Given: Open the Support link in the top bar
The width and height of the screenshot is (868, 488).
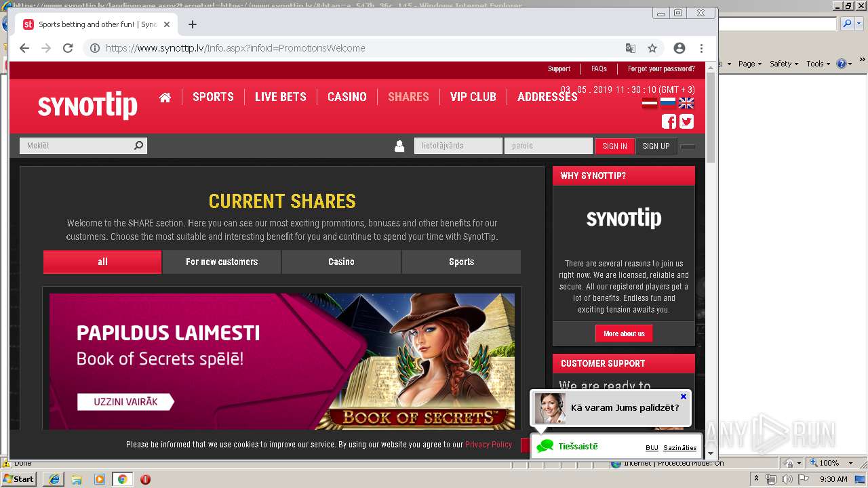Looking at the screenshot, I should [x=559, y=68].
